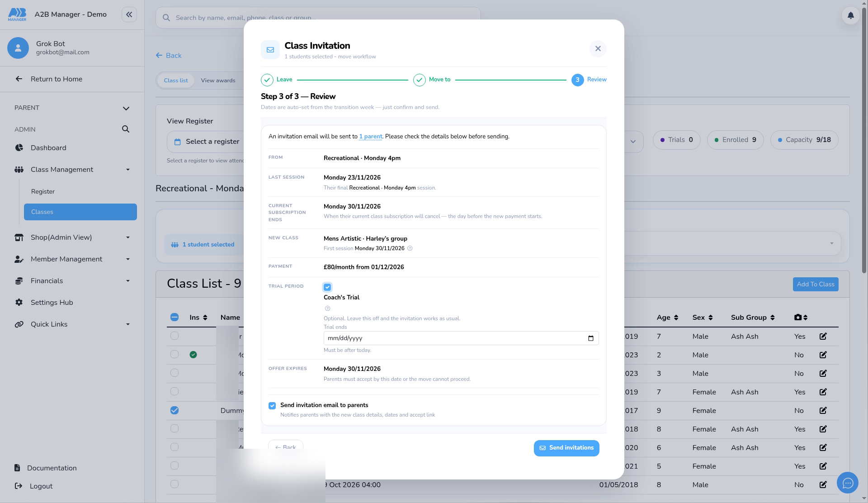Toggle the select-all header checkbox
The height and width of the screenshot is (503, 868).
pyautogui.click(x=175, y=318)
